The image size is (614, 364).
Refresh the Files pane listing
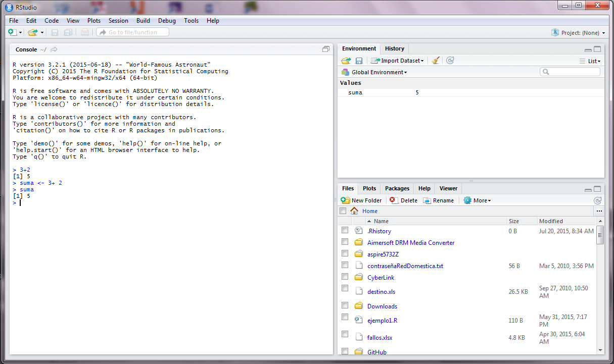[598, 200]
